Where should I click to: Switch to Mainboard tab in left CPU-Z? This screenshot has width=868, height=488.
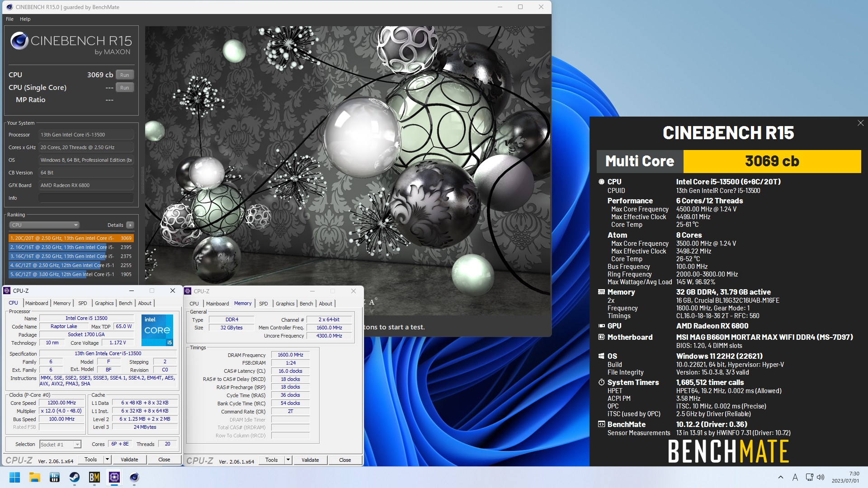[x=37, y=303]
